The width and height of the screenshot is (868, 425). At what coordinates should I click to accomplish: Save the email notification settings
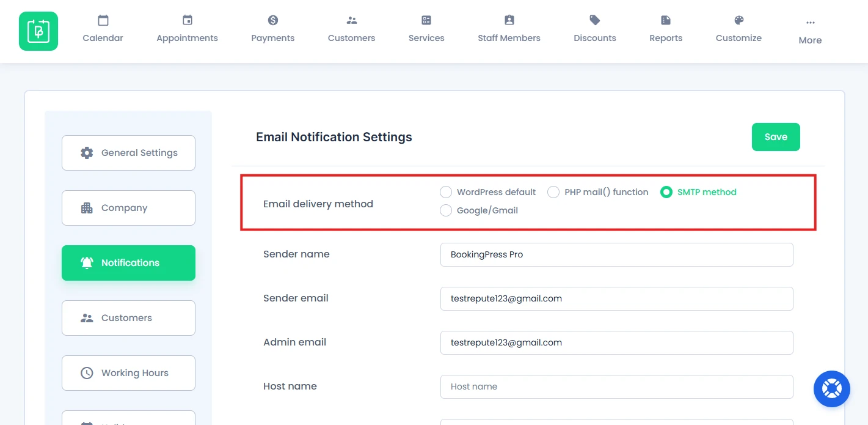click(x=776, y=137)
